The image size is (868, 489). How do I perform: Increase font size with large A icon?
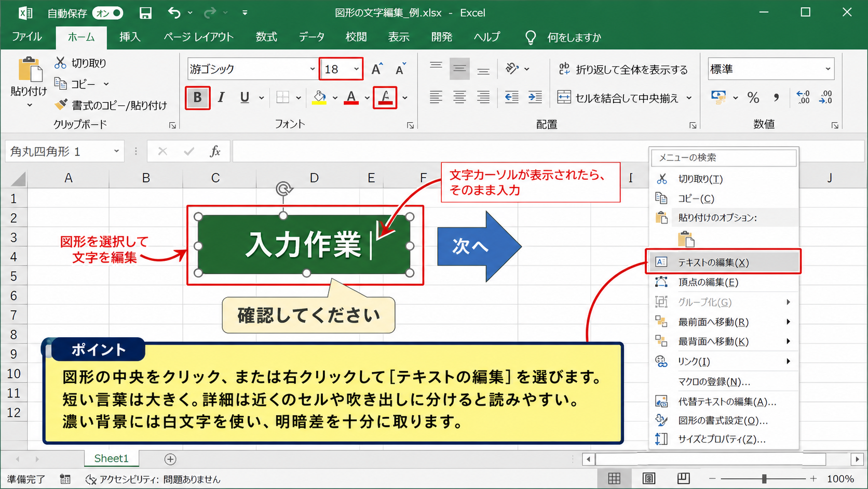click(x=377, y=69)
